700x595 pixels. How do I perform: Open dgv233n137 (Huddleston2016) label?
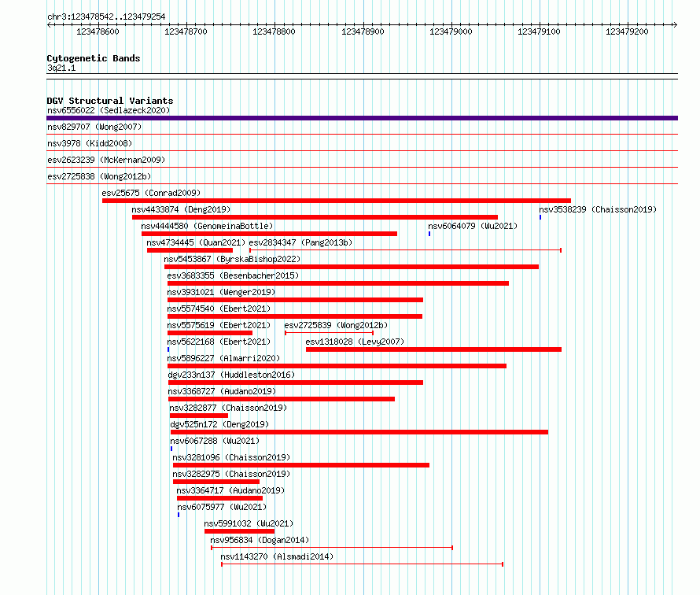tap(231, 375)
